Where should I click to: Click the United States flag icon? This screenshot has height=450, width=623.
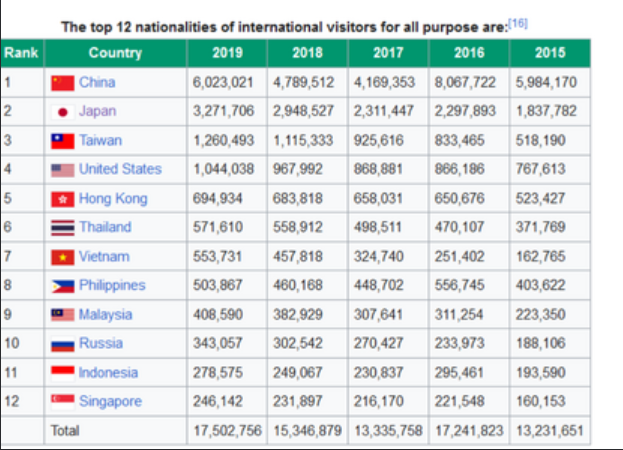point(64,169)
